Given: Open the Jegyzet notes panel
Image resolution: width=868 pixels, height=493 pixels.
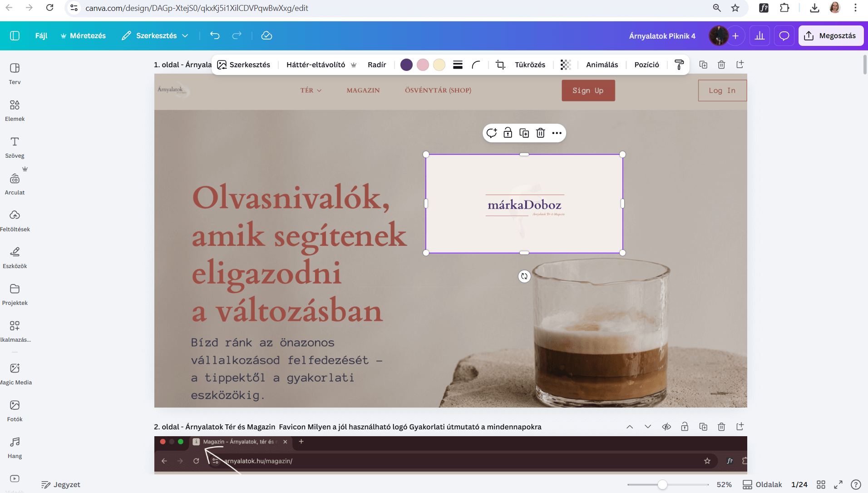Looking at the screenshot, I should point(61,484).
